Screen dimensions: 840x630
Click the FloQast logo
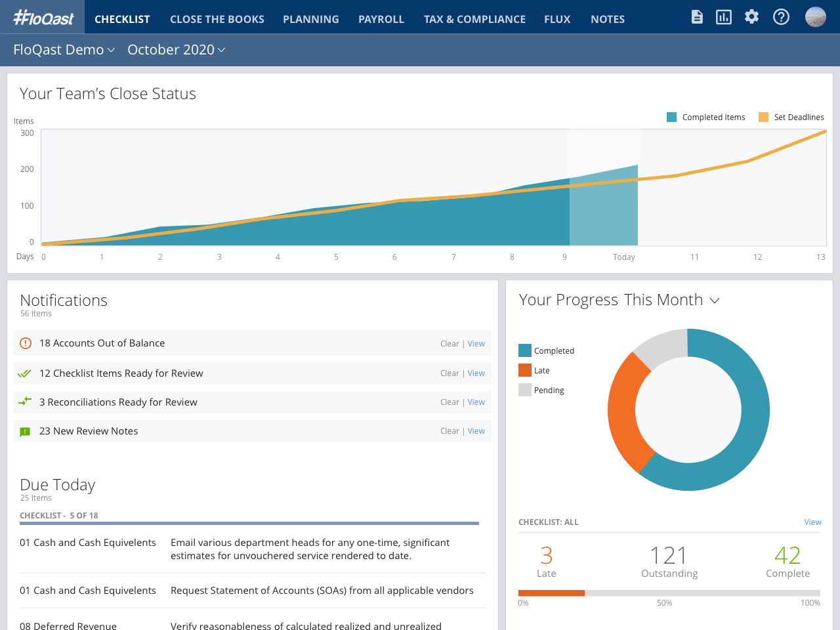[43, 18]
